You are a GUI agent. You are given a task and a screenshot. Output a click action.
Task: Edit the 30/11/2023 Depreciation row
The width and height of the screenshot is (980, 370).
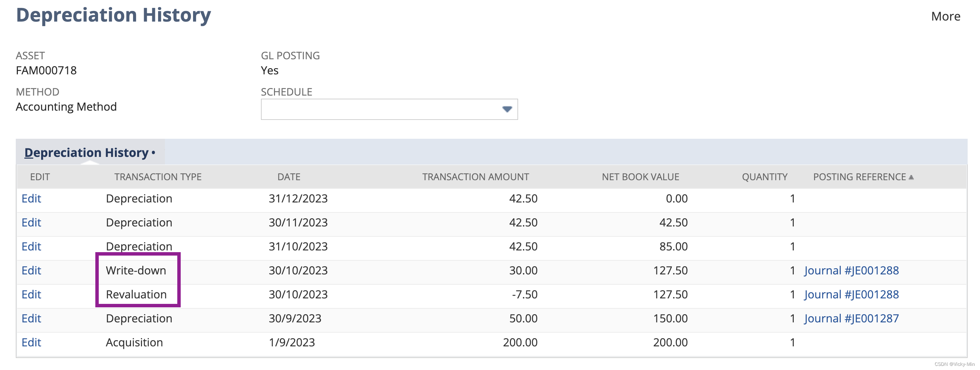coord(31,222)
